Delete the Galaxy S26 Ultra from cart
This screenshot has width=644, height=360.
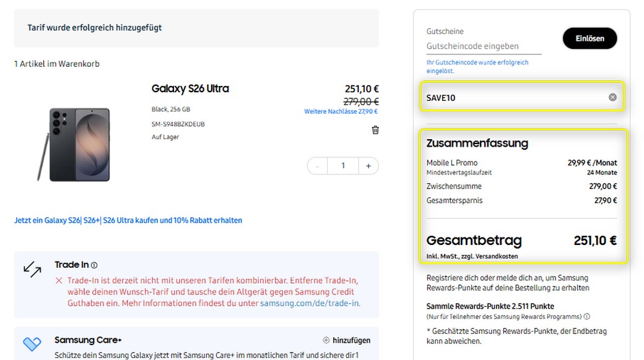click(375, 130)
